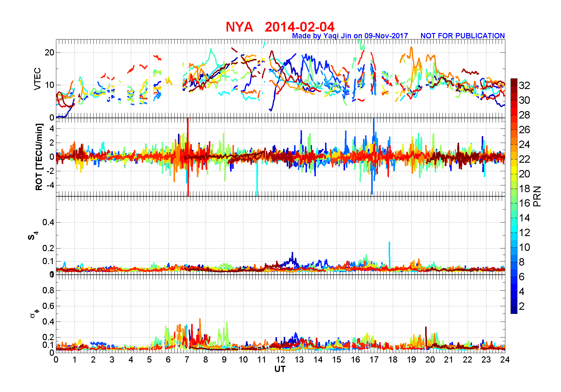The image size is (561, 392).
Task: Click 'Made by Yaqi Jin on 09-Nov-2017' text
Action: coord(350,36)
